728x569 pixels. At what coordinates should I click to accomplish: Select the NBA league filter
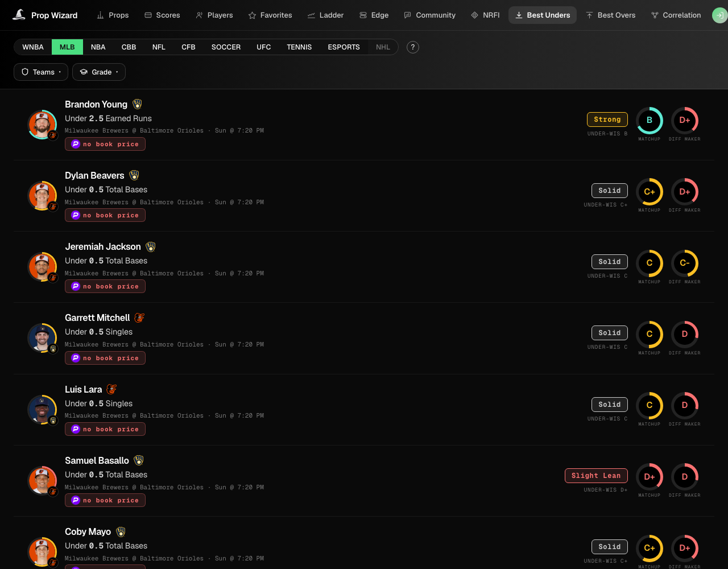click(x=98, y=47)
